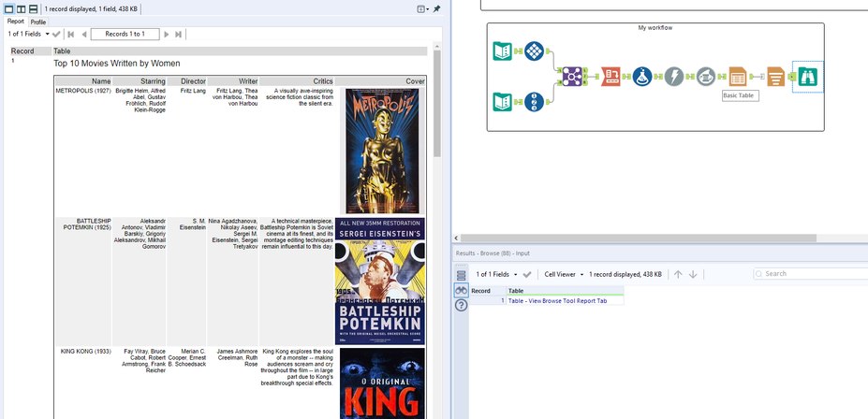
Task: Show the metadata view in Results
Action: coord(461,275)
